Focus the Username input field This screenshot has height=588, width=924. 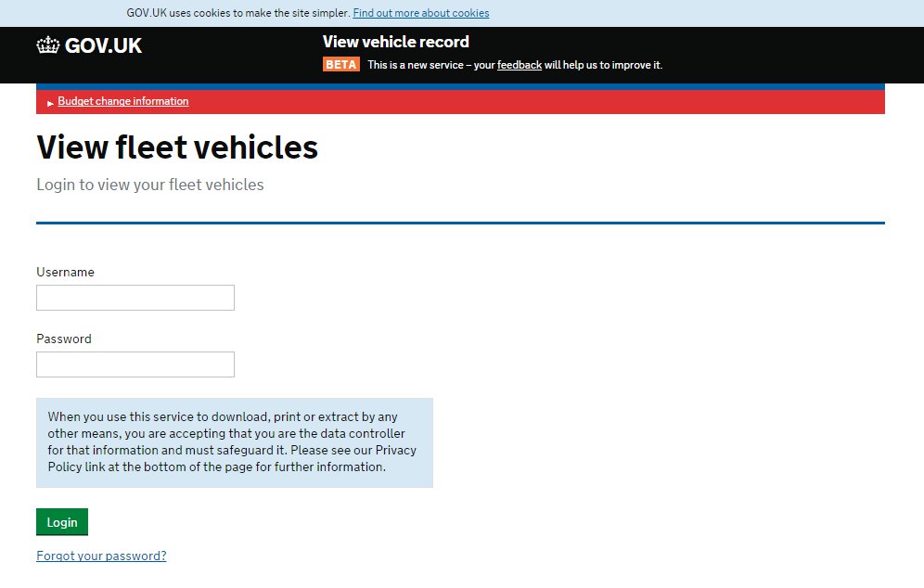click(x=135, y=298)
